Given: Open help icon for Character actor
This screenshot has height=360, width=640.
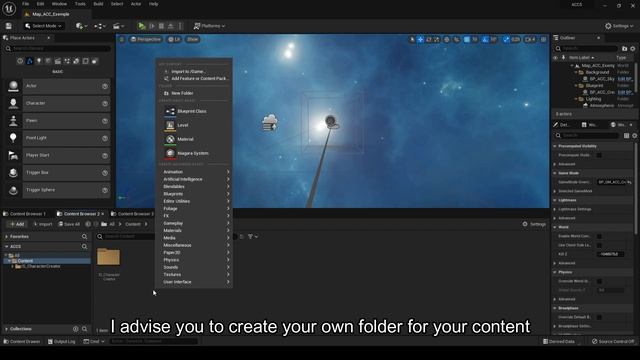Looking at the screenshot, I should 105,104.
